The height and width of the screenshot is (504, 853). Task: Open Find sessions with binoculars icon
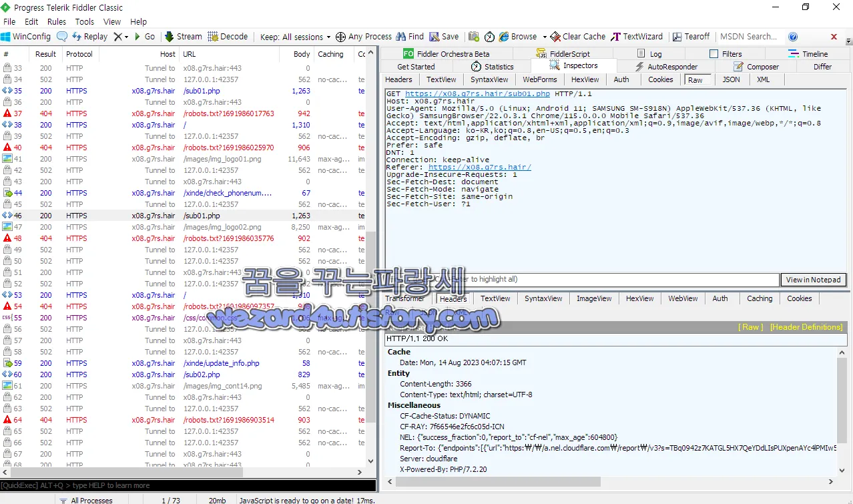[410, 37]
